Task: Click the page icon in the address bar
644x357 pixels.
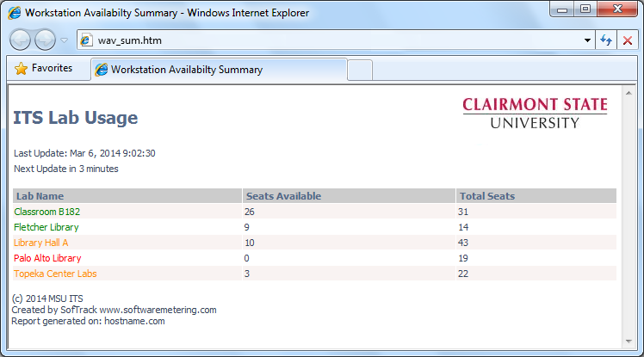Action: pyautogui.click(x=86, y=40)
